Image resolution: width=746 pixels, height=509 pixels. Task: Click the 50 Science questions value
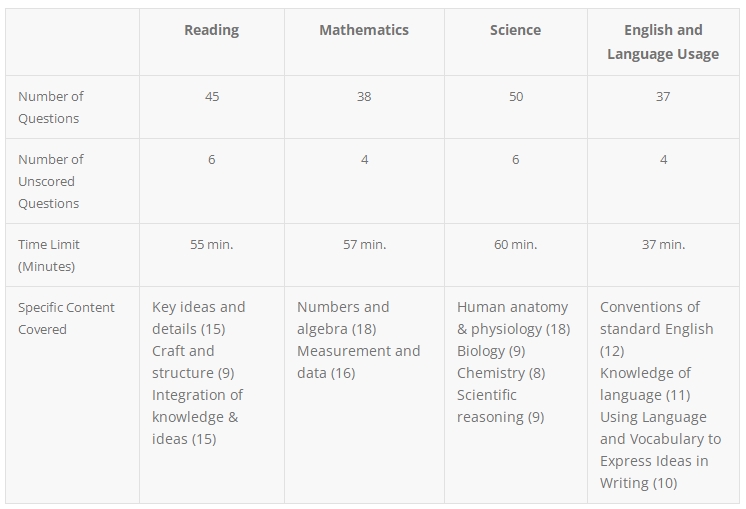coord(516,97)
